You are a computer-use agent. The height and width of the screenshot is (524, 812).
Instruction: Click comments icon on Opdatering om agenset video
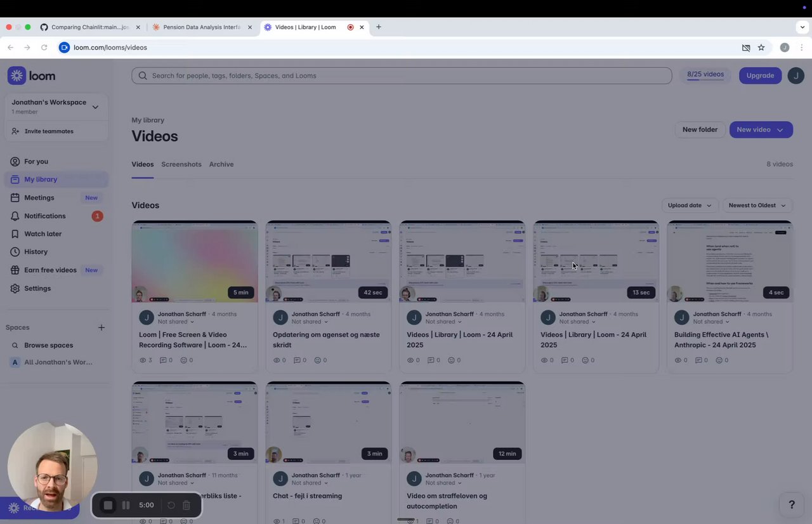(x=297, y=360)
